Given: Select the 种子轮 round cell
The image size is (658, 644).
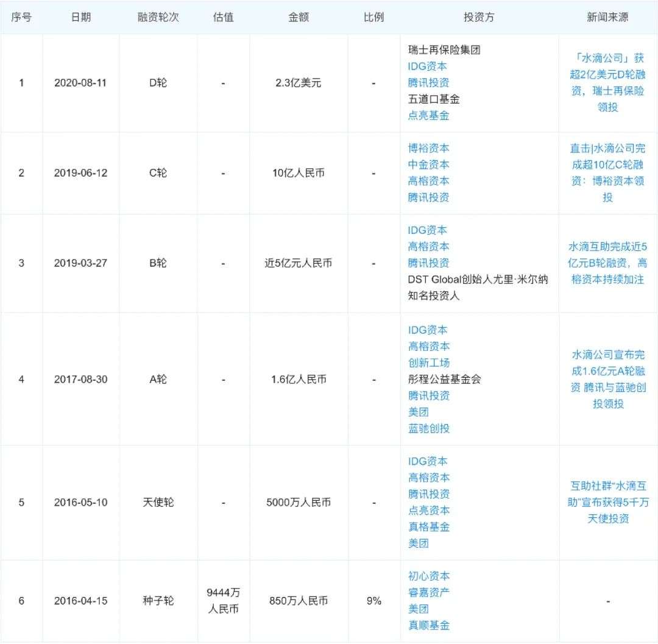Looking at the screenshot, I should 158,601.
